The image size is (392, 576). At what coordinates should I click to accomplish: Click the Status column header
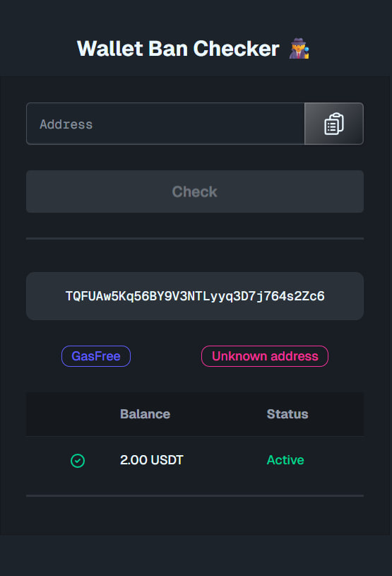[x=287, y=414]
